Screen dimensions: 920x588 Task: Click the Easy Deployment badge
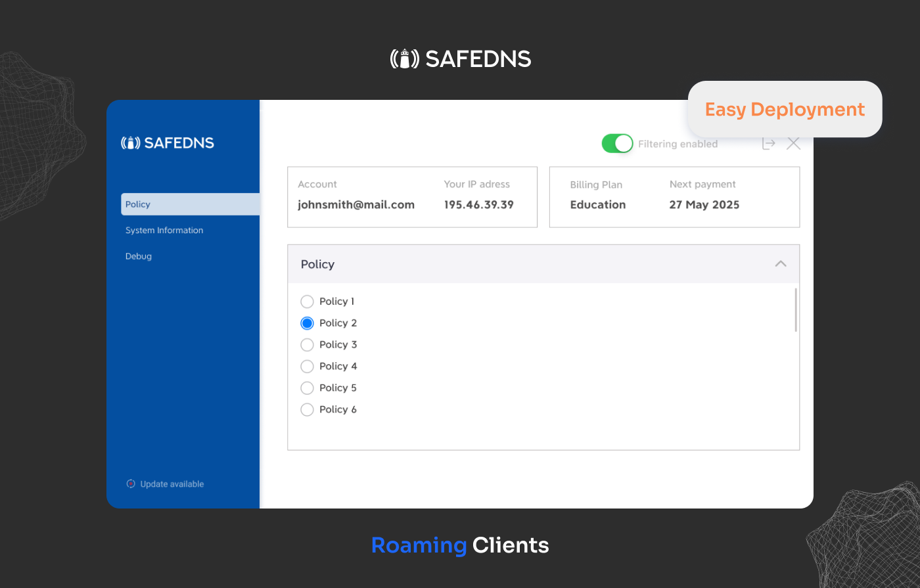pyautogui.click(x=784, y=109)
